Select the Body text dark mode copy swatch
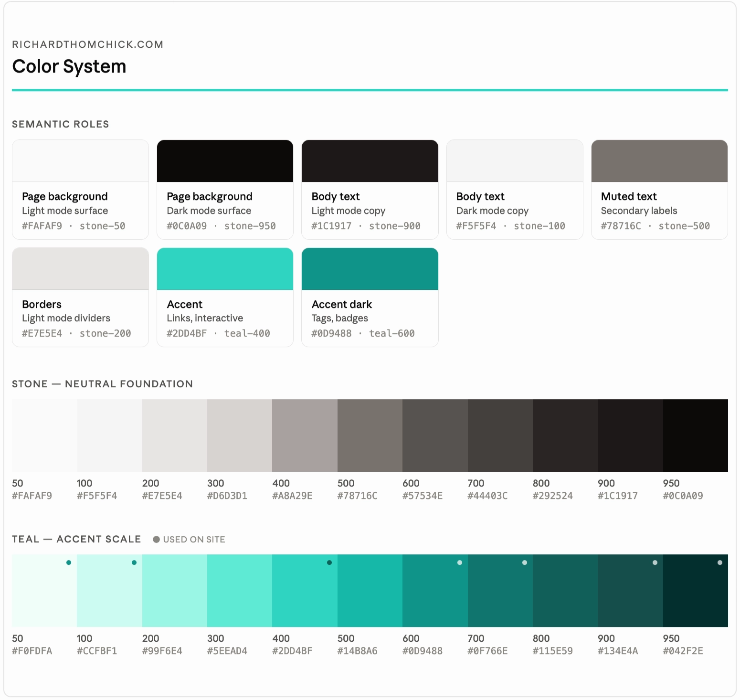Viewport: 740px width, 700px height. coord(515,161)
